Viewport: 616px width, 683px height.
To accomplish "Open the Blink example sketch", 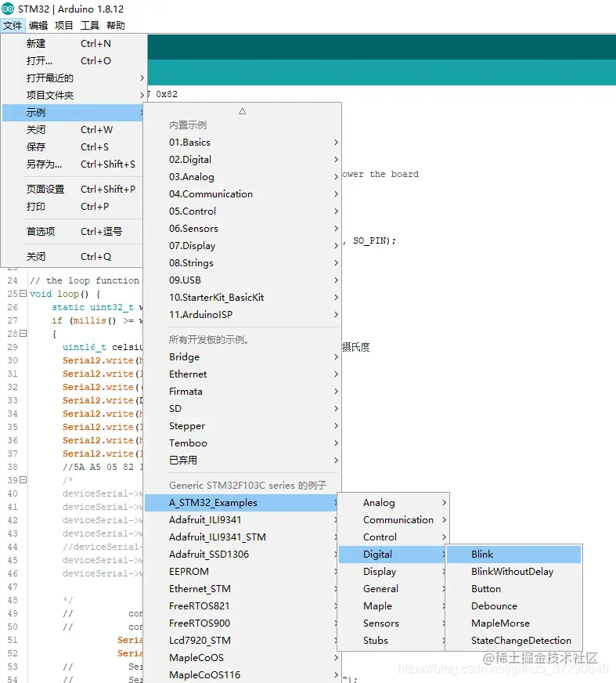I will (x=513, y=554).
